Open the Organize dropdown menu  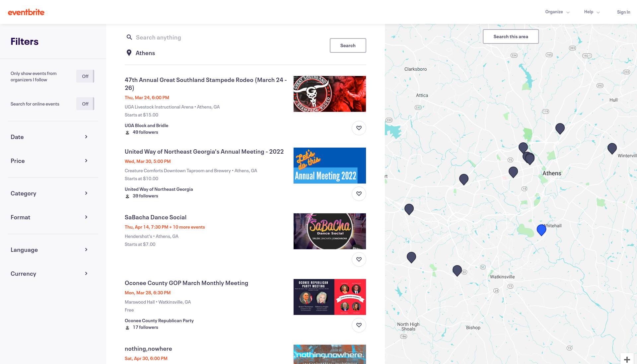[557, 12]
